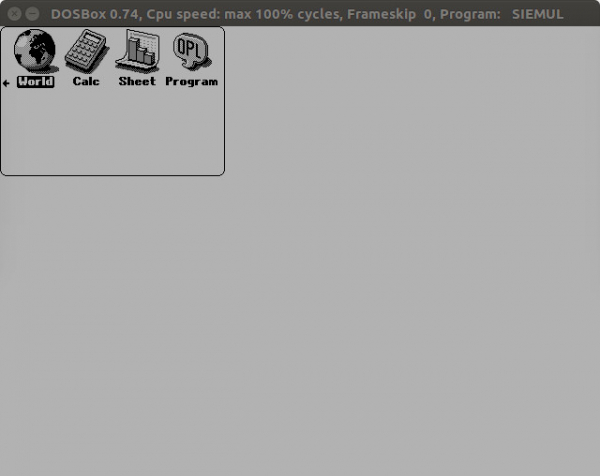This screenshot has width=600, height=476.
Task: Click the Calc text label
Action: click(x=86, y=81)
